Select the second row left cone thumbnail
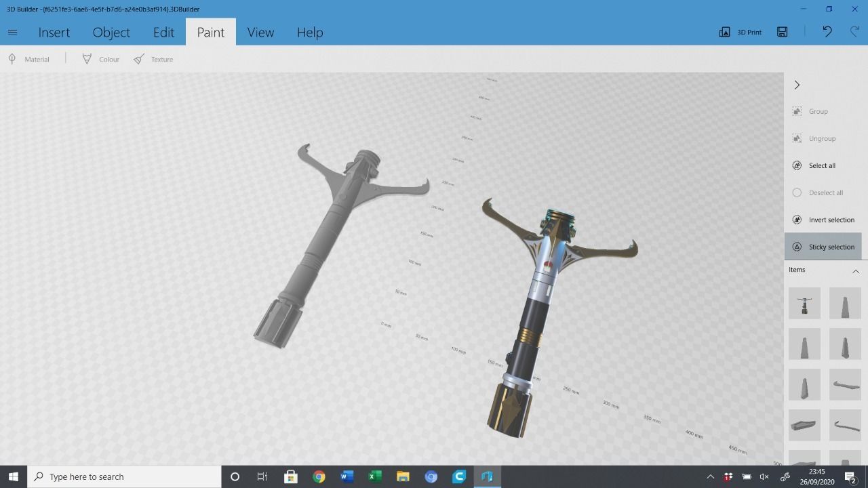The width and height of the screenshot is (868, 488). 804,344
